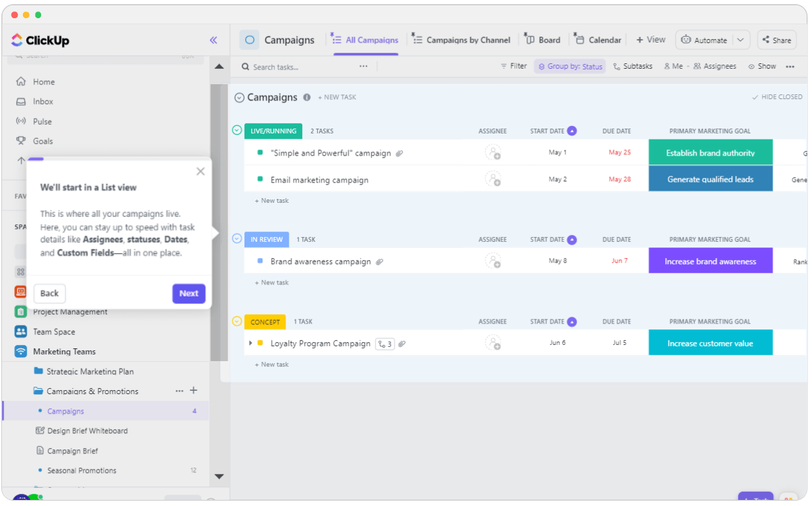Switch to the Calendar view tab
The width and height of the screenshot is (812, 506).
598,40
